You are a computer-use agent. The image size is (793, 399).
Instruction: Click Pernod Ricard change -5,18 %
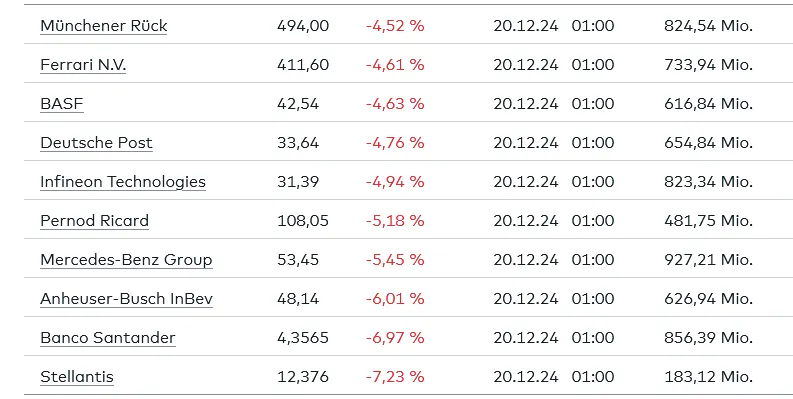[x=395, y=220]
